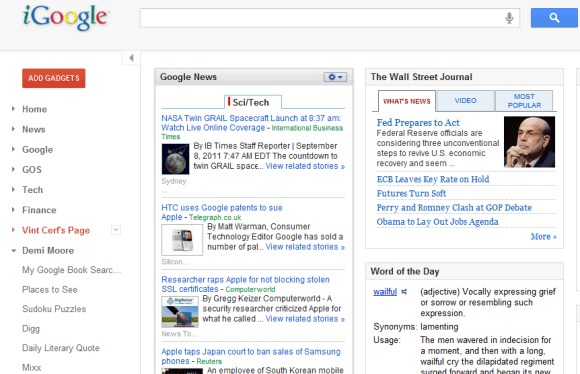Screen dimensions: 580x374
Task: Open the Home page in the sidebar
Action: pos(34,109)
